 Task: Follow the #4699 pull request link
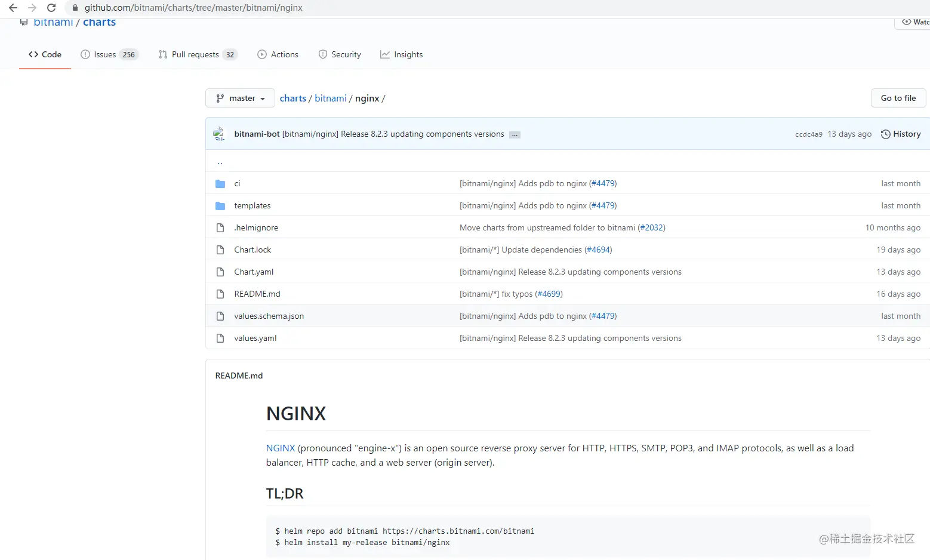(549, 294)
